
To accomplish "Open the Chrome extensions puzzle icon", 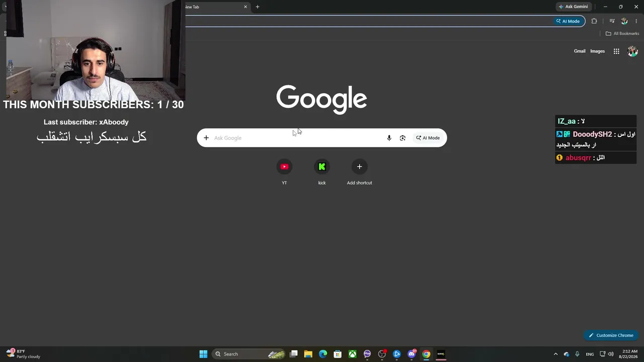I will 594,21.
